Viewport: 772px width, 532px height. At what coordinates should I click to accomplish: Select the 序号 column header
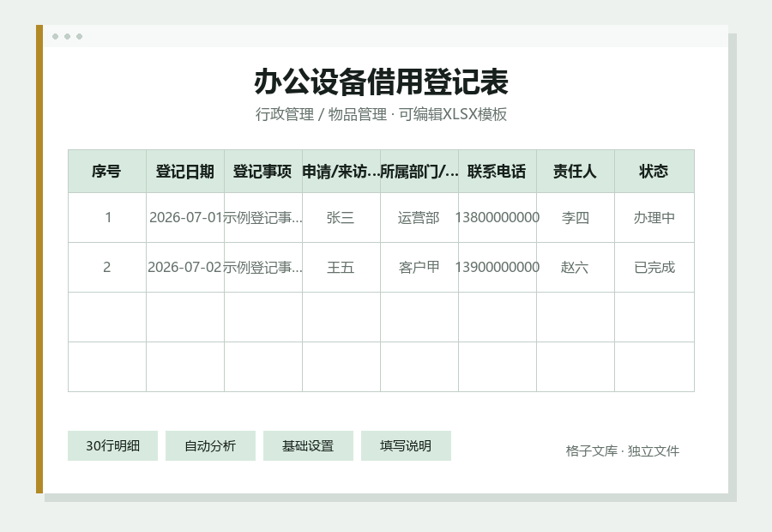[107, 171]
